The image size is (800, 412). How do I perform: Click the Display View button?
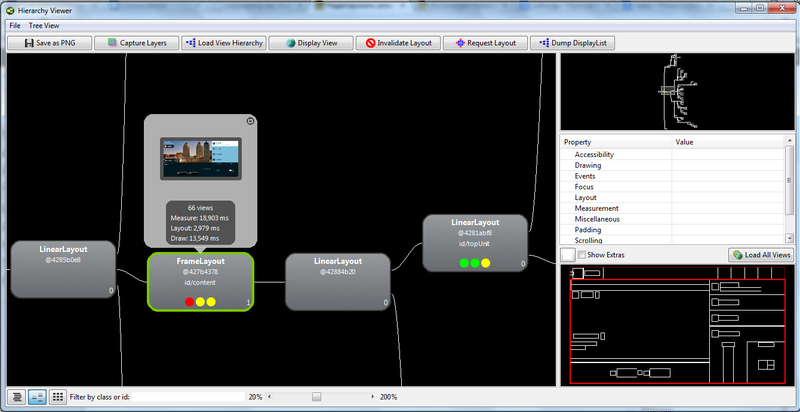pos(311,43)
